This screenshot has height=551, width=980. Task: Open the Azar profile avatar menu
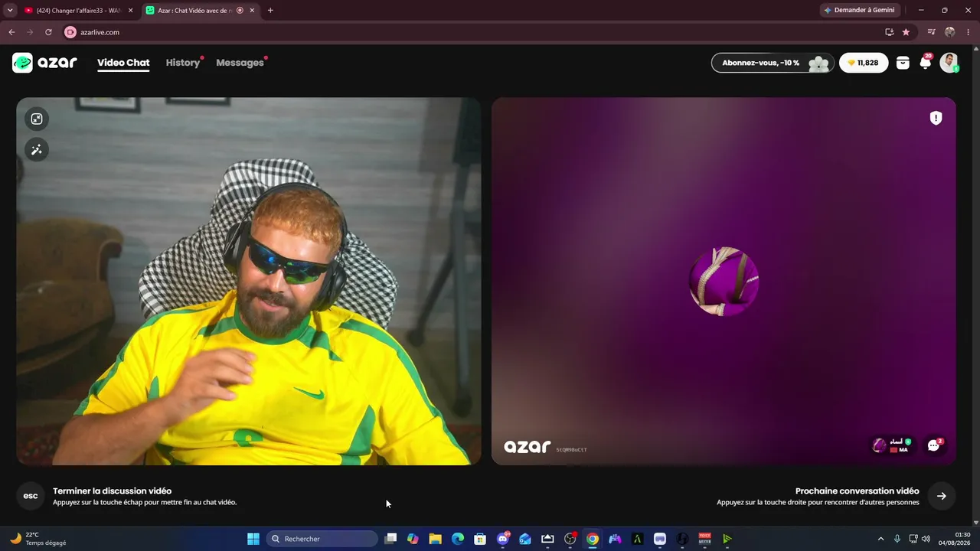(x=949, y=63)
